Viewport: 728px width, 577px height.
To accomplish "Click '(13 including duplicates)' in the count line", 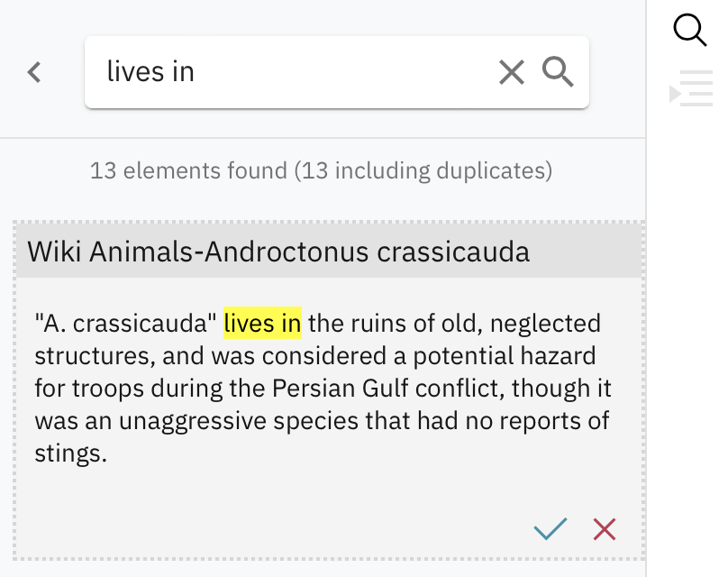I will pos(423,170).
